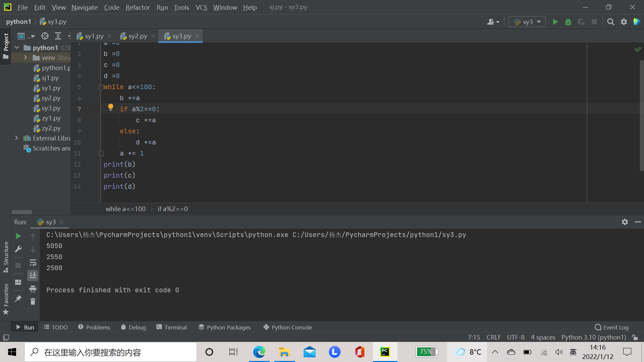
Task: Toggle tool window bars icon at bottom-left
Action: (x=6, y=338)
